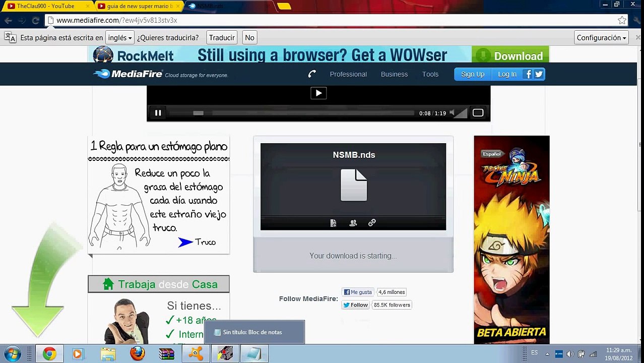The height and width of the screenshot is (363, 644).
Task: Click the translate icon in translation bar
Action: 10,38
